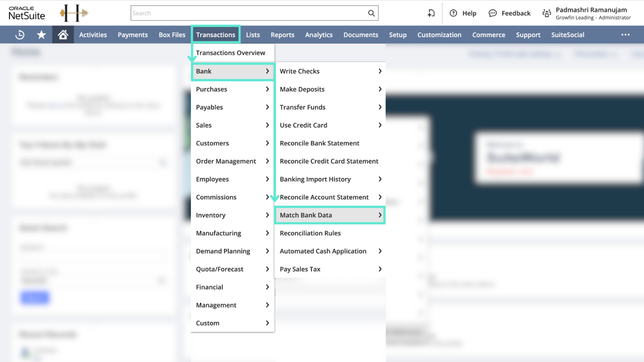This screenshot has width=644, height=362.
Task: Choose Banking Import History
Action: [330, 179]
